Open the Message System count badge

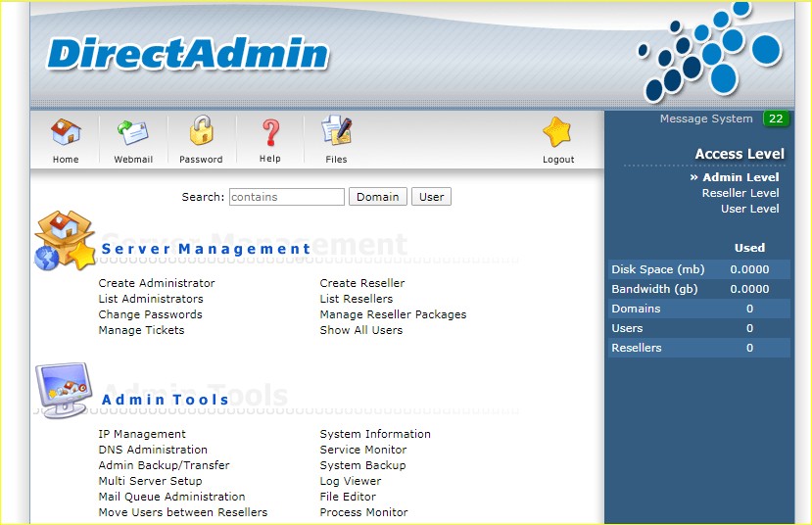tap(776, 119)
